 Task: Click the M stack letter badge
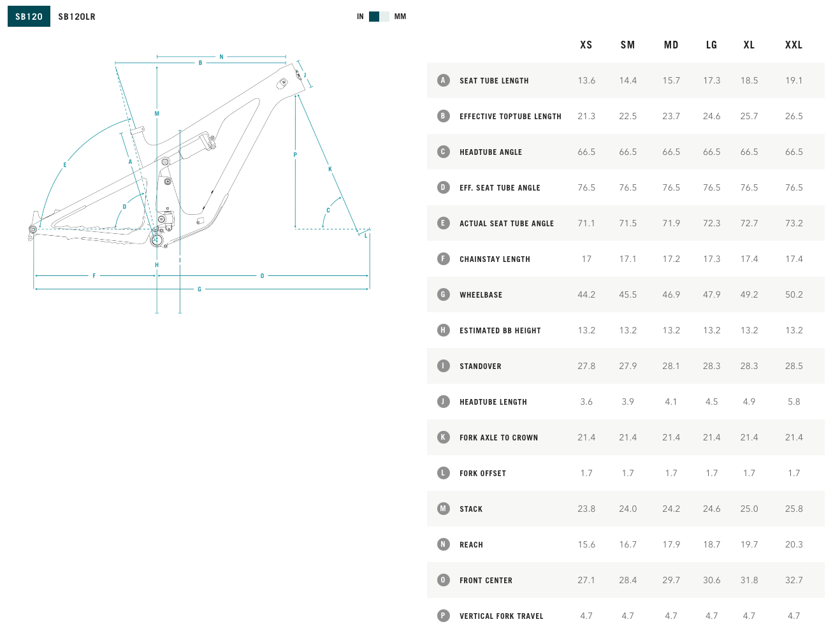(x=443, y=509)
